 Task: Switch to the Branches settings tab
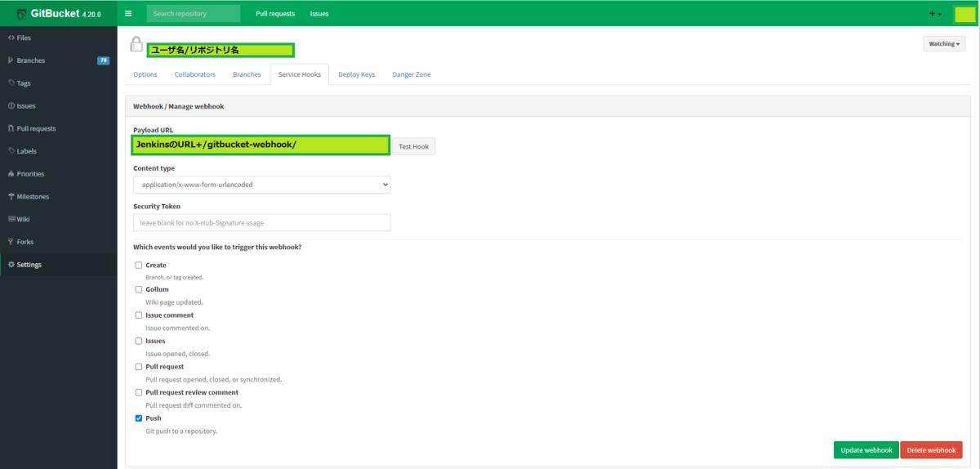point(247,74)
